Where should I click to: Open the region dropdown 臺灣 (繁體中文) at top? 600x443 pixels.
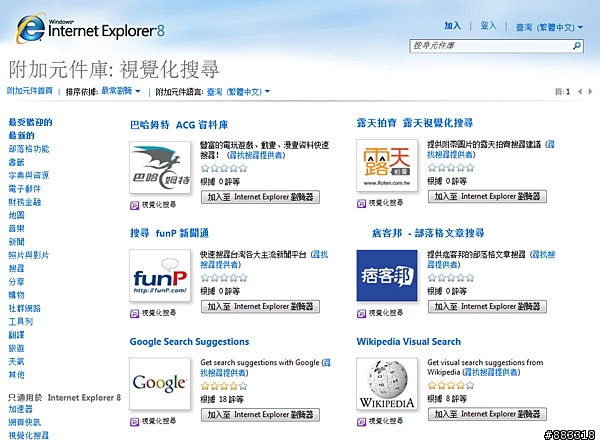coord(549,27)
